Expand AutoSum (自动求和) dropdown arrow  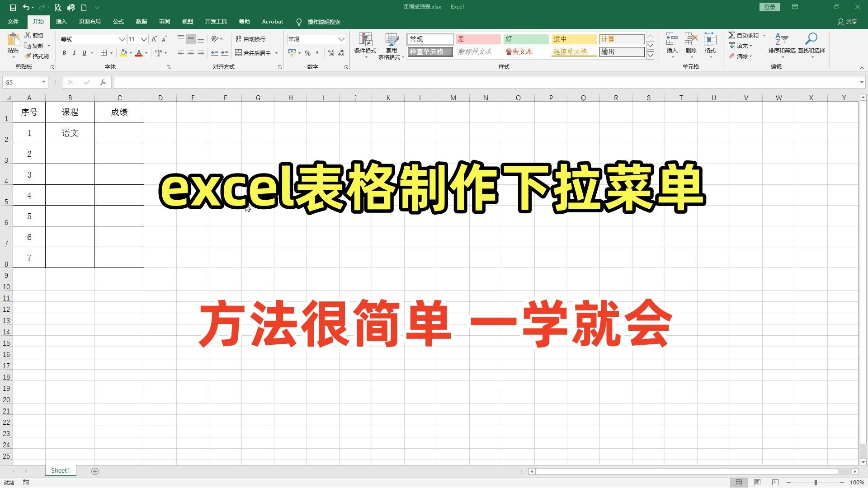pos(764,35)
